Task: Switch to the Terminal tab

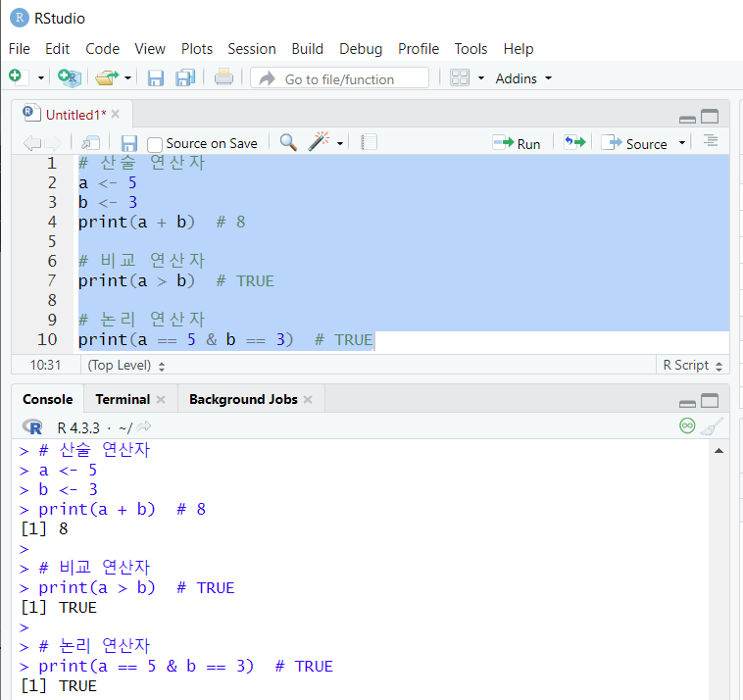Action: 123,400
